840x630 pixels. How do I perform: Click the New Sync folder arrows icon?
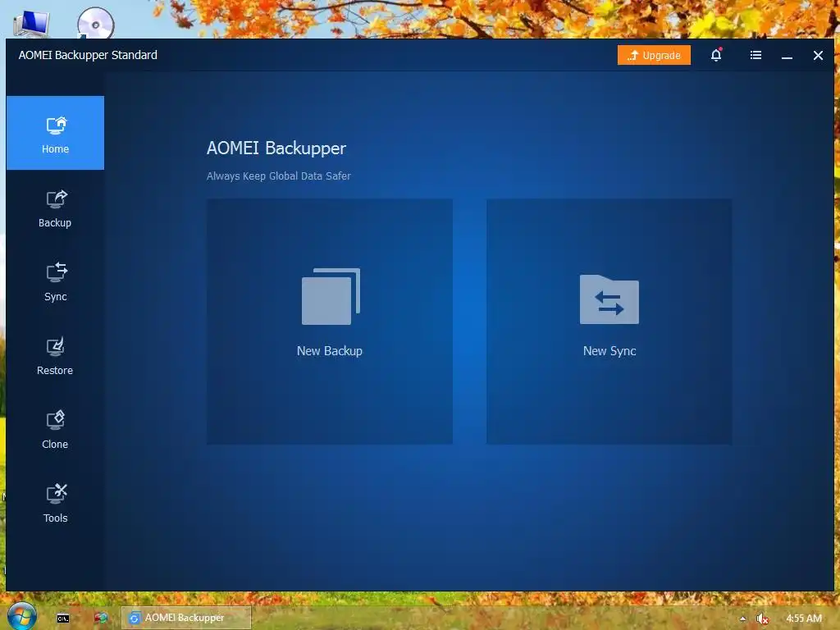pos(609,299)
